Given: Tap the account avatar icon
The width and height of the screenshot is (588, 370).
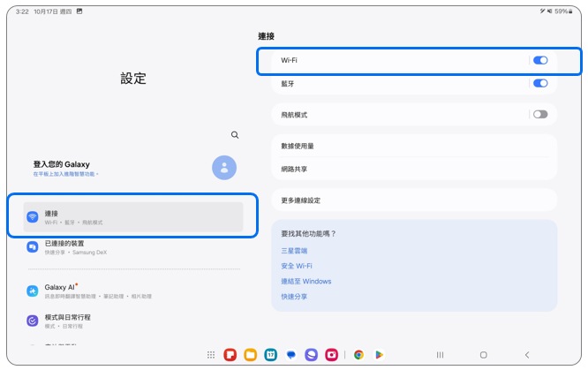Looking at the screenshot, I should coord(224,168).
